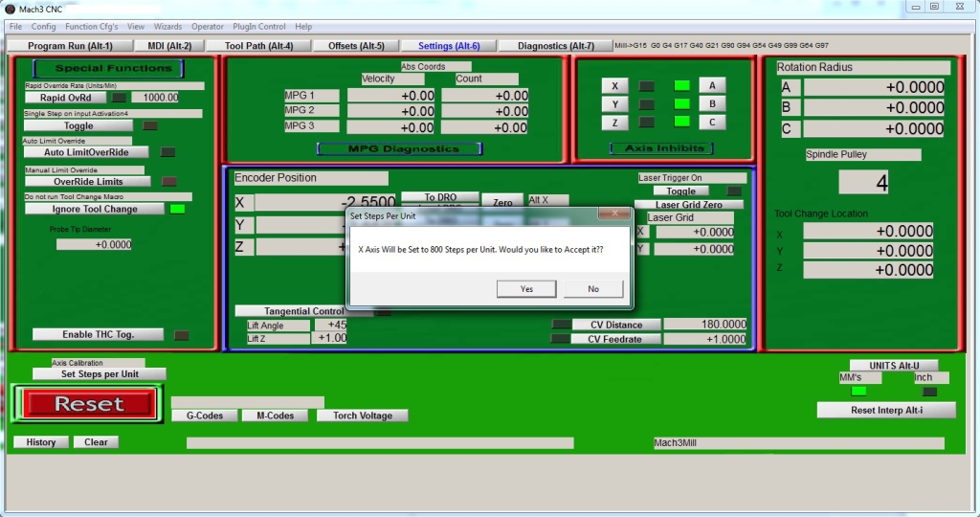
Task: Click the Z axis inhibit button
Action: click(615, 123)
